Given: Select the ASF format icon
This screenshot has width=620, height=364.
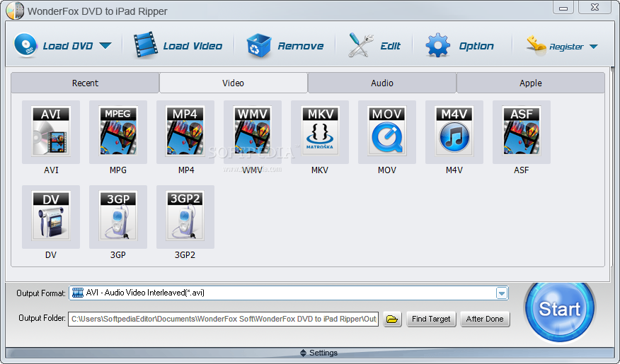Looking at the screenshot, I should tap(522, 132).
